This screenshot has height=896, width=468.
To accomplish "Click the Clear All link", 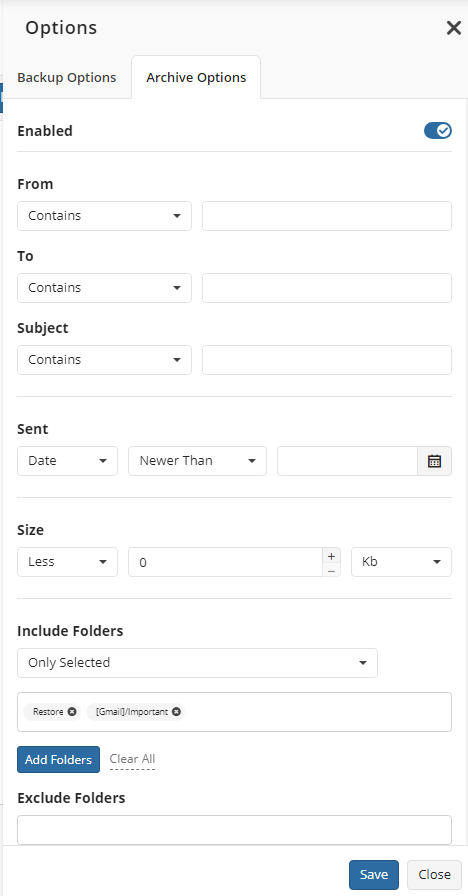I will [132, 759].
